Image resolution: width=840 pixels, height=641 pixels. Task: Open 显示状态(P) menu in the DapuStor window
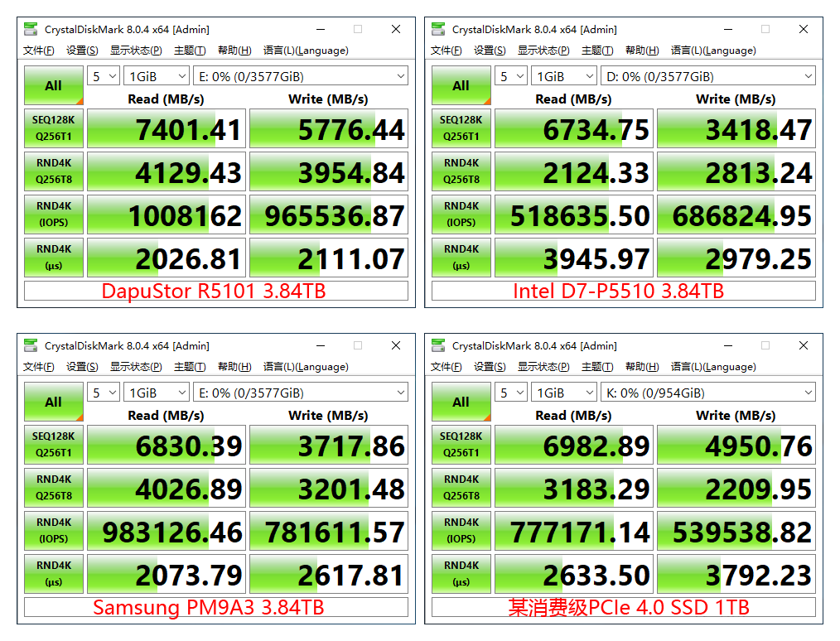point(136,51)
